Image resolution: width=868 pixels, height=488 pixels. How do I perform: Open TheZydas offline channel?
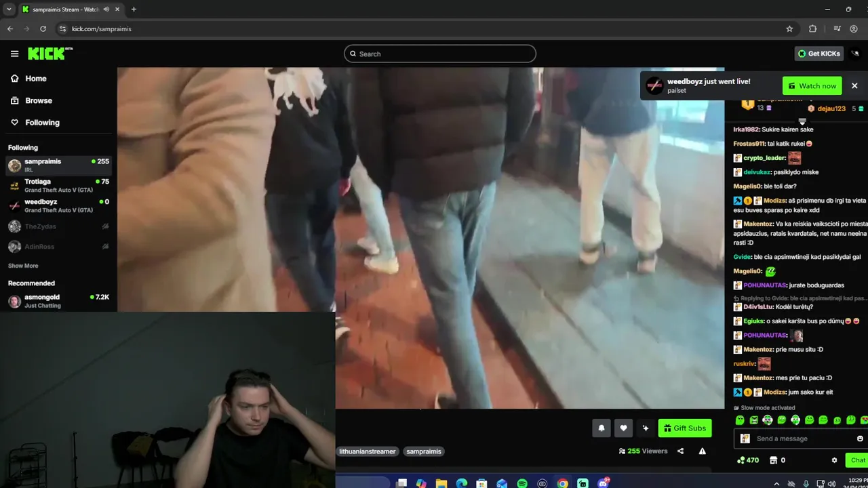(58, 226)
